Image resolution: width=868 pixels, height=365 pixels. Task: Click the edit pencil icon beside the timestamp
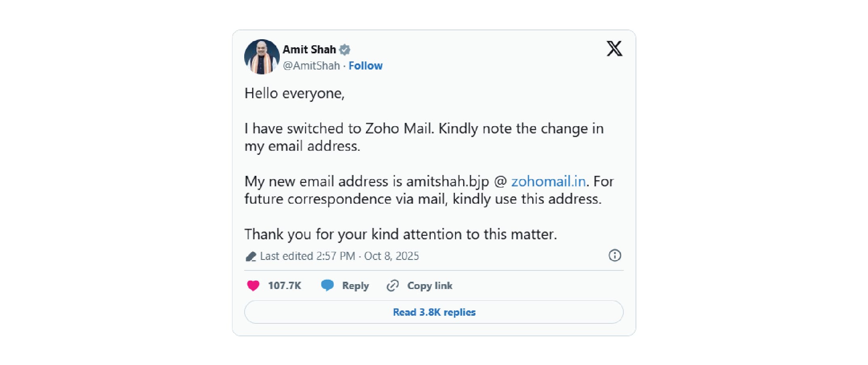click(251, 256)
